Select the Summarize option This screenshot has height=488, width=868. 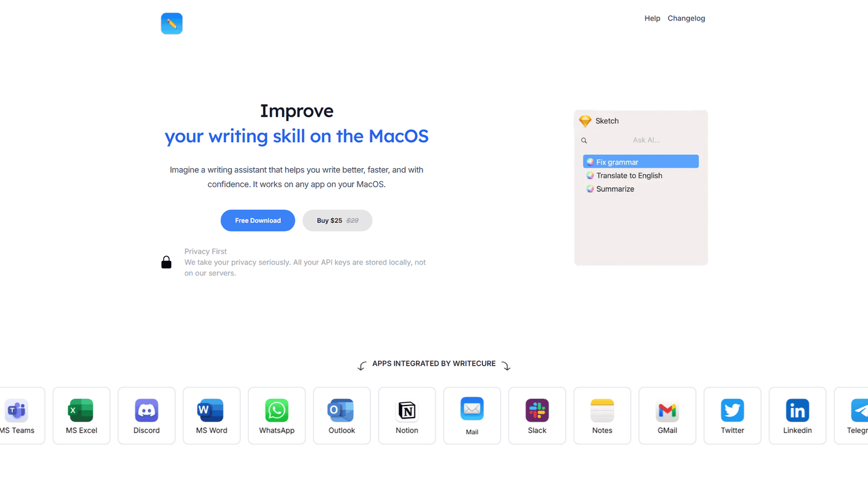pyautogui.click(x=615, y=189)
